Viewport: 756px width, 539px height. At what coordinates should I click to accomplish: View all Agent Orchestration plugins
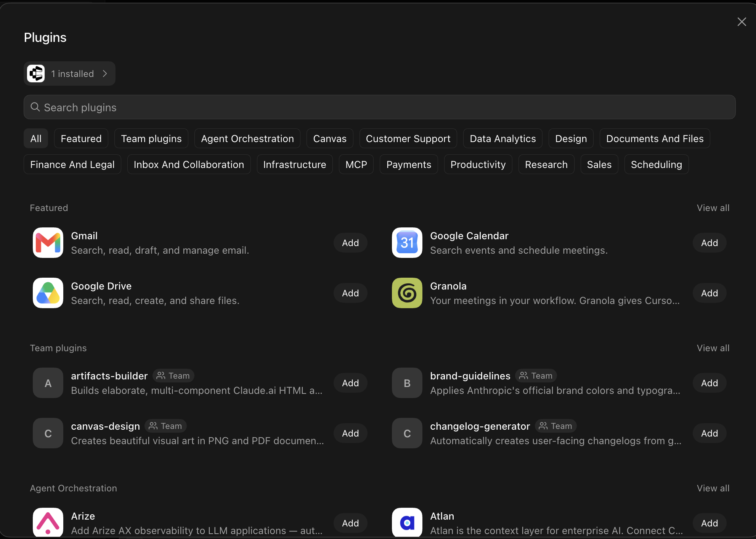(713, 488)
